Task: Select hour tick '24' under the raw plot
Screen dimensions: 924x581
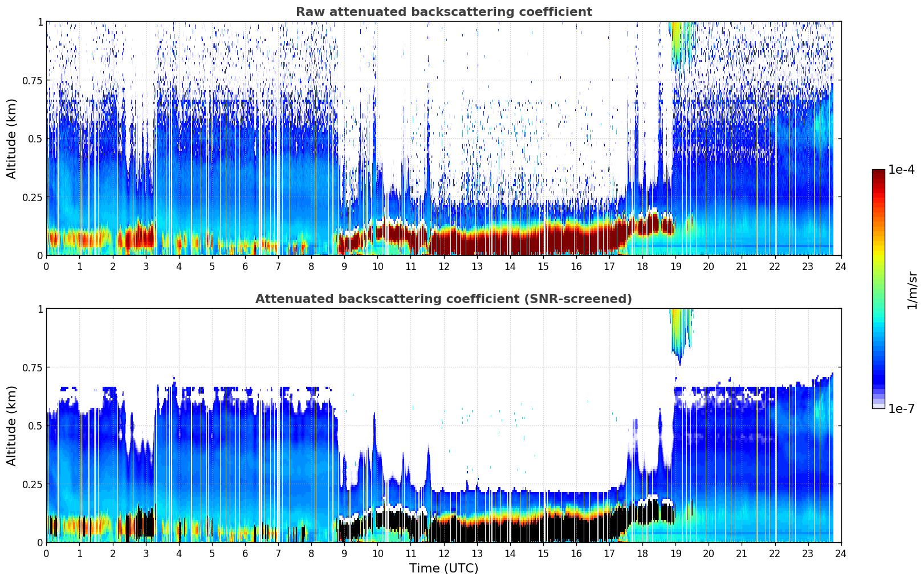Action: [841, 266]
